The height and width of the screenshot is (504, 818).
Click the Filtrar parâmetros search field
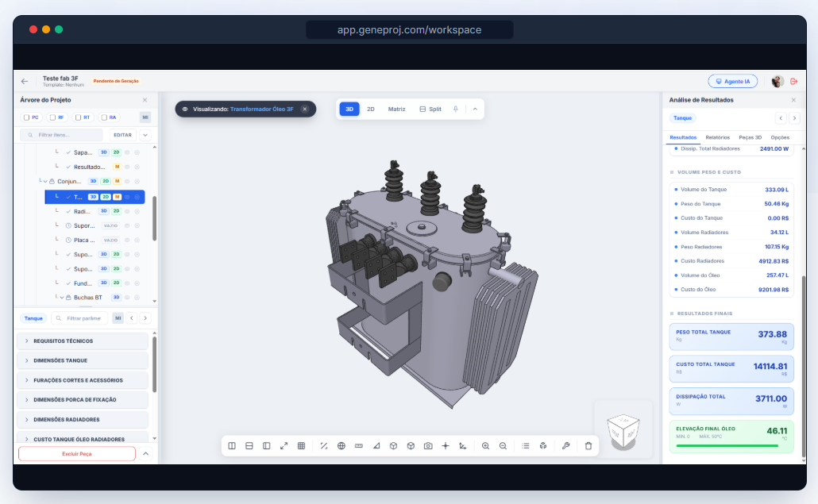coord(79,318)
